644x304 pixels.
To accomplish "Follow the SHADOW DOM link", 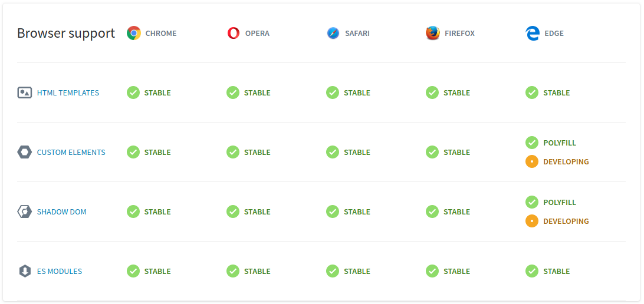I will tap(61, 212).
